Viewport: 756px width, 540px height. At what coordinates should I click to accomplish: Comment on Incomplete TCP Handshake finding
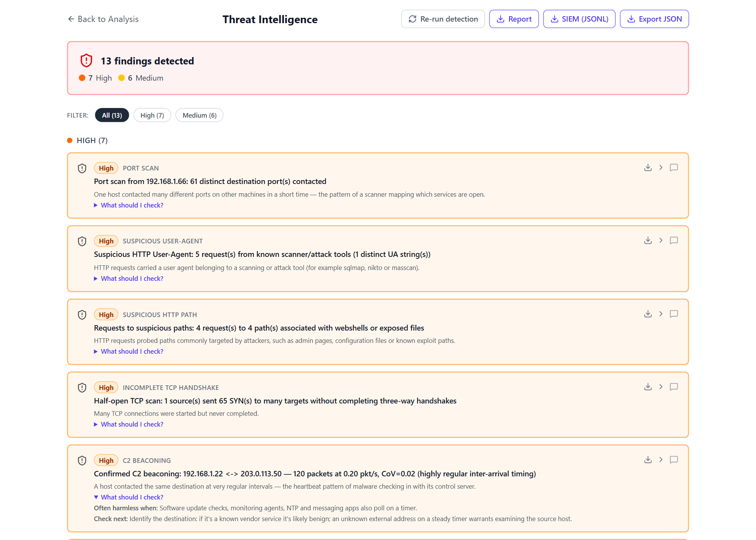tap(674, 386)
